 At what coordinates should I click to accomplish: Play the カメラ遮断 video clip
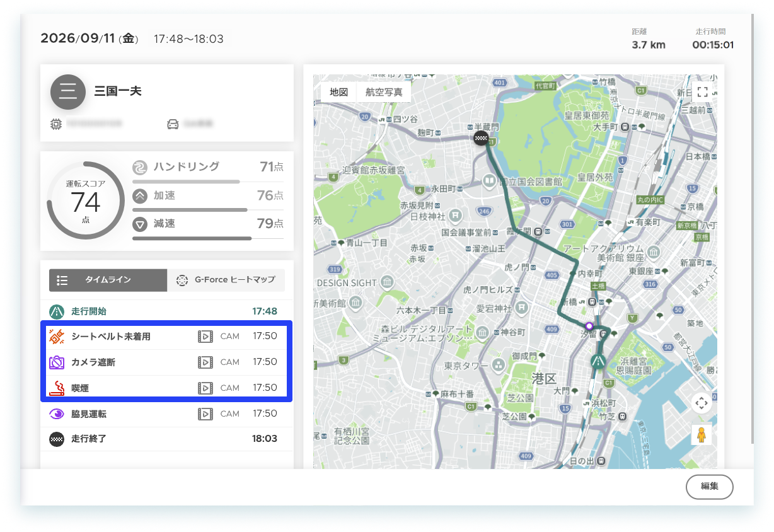(x=205, y=362)
